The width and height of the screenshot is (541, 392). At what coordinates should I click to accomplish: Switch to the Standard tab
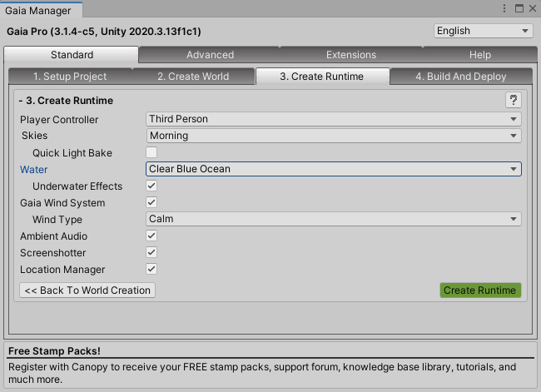pos(72,55)
